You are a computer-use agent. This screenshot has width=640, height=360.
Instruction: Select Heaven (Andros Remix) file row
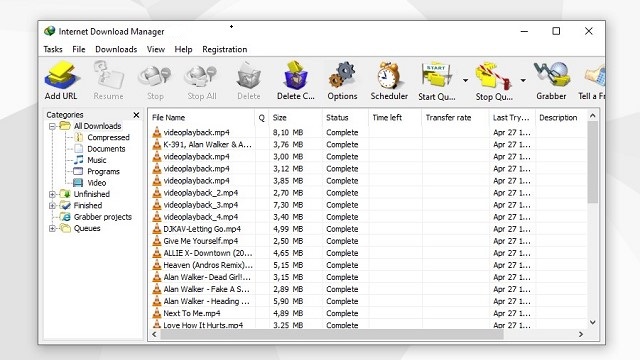click(368, 265)
